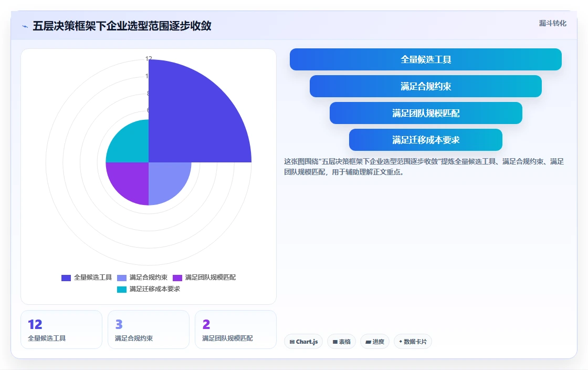The width and height of the screenshot is (588, 370).
Task: Toggle 满足合规约束 legend color box
Action: click(122, 277)
